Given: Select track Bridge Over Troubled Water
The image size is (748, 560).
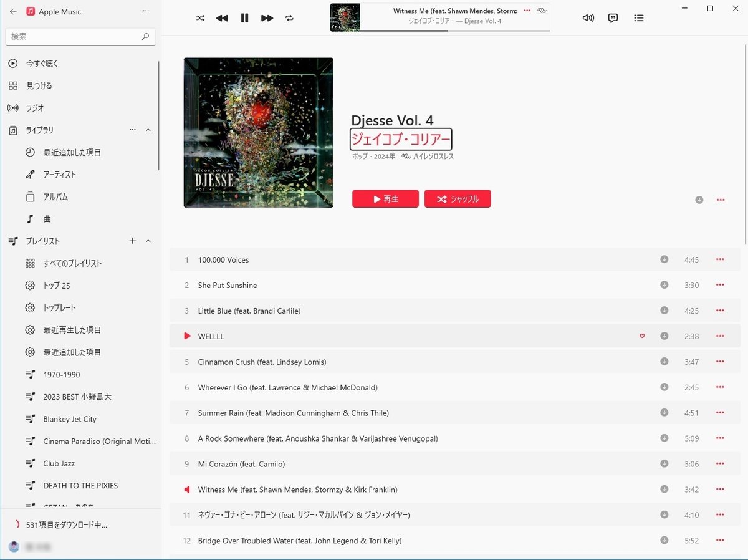Looking at the screenshot, I should tap(455, 541).
